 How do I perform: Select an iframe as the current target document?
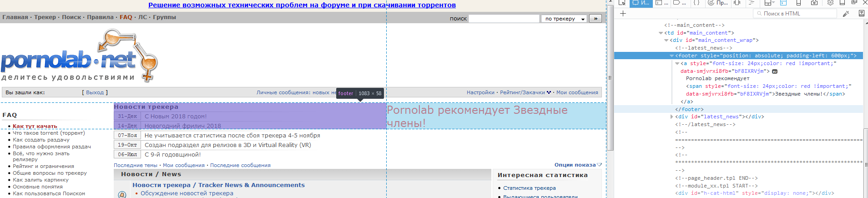[770, 3]
